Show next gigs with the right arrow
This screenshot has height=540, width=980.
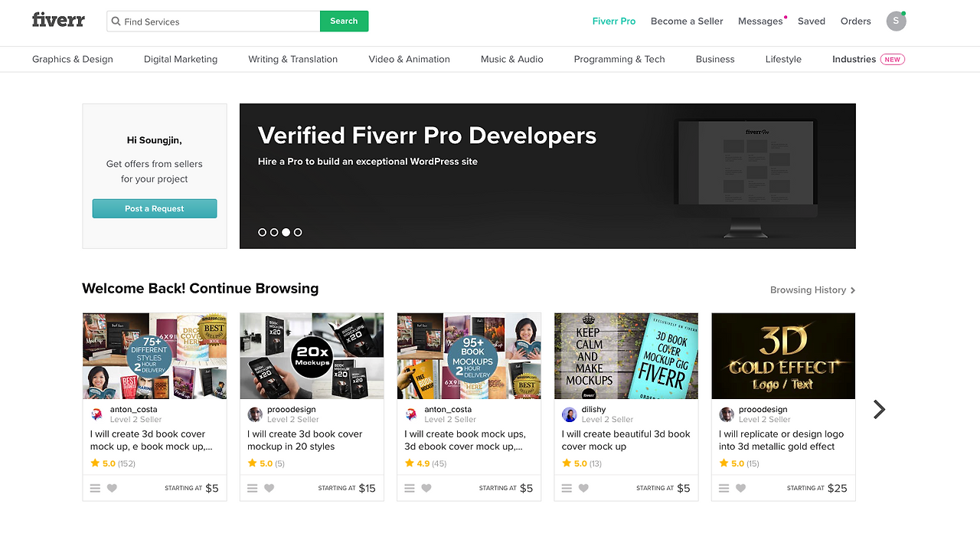[879, 410]
